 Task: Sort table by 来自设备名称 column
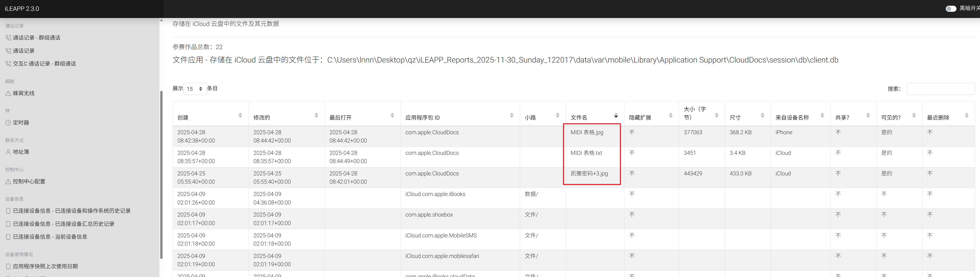pos(800,114)
